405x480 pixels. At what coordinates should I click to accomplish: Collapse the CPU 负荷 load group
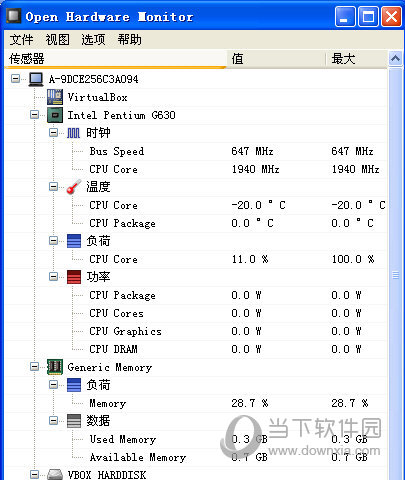tap(53, 241)
